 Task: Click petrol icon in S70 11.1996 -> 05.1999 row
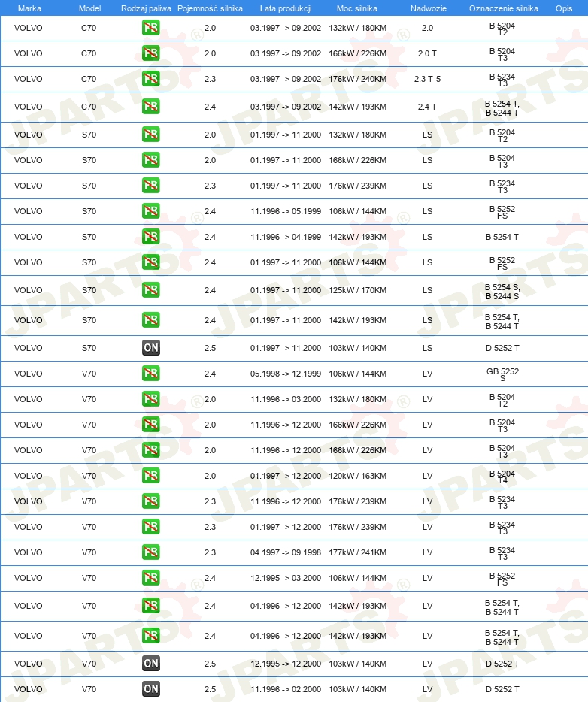151,211
